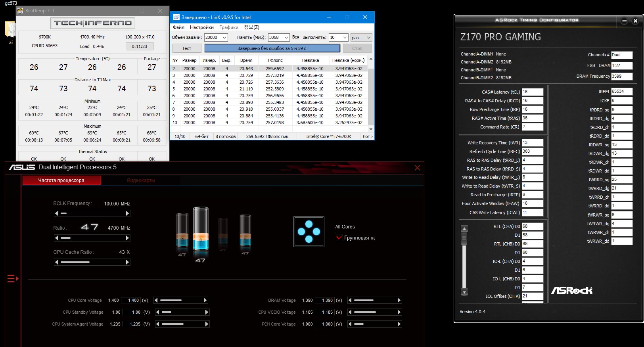Open the ai folder on desktop
Image resolution: width=644 pixels, height=347 pixels.
[x=10, y=32]
